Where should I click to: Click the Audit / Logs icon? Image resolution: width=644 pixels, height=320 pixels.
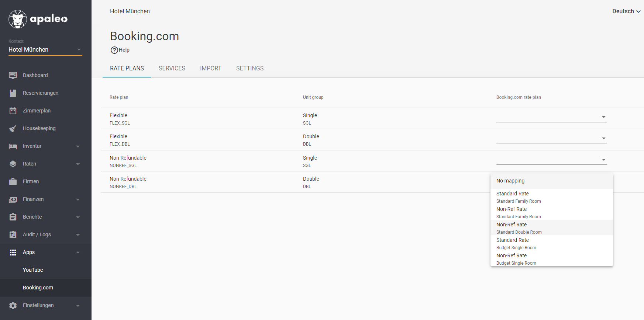pos(13,234)
